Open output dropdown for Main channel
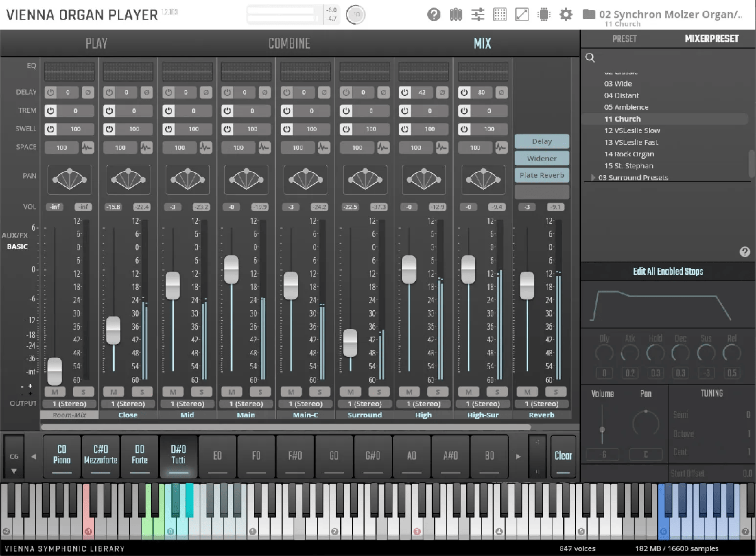 (x=246, y=403)
